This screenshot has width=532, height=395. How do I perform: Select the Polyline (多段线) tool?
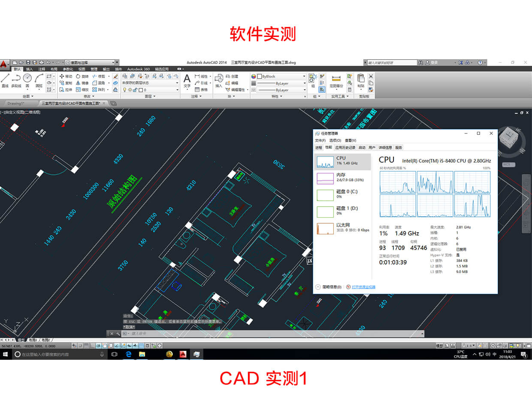coord(16,81)
